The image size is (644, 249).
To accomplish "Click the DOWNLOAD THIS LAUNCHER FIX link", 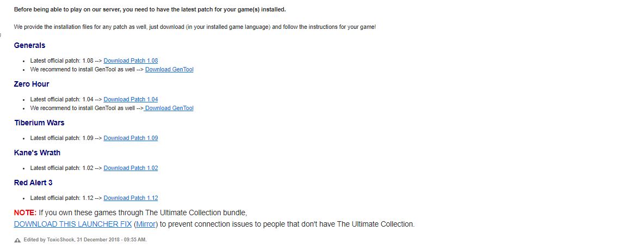I will (73, 224).
